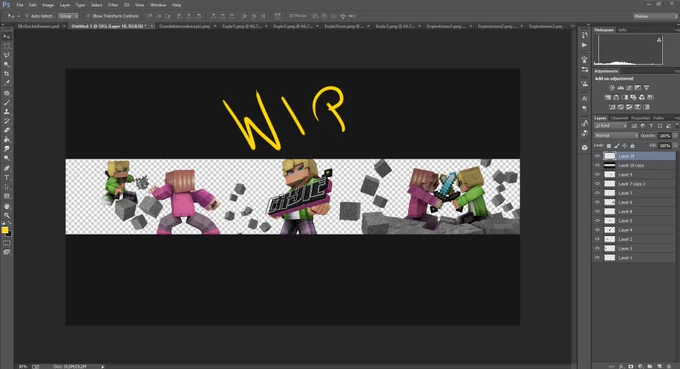This screenshot has width=680, height=369.
Task: Switch to the Channels tab
Action: point(619,118)
